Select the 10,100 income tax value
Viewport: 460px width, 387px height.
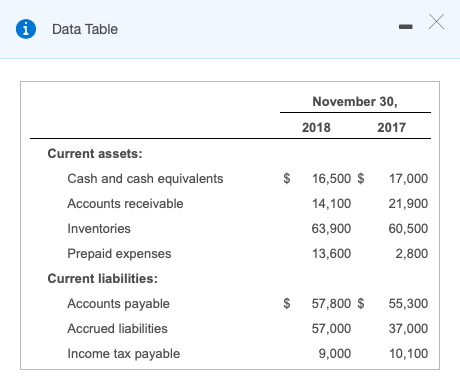tap(409, 354)
